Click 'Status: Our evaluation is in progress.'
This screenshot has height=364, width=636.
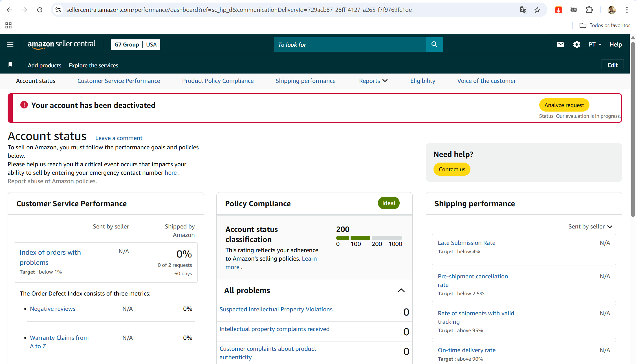[x=580, y=116]
